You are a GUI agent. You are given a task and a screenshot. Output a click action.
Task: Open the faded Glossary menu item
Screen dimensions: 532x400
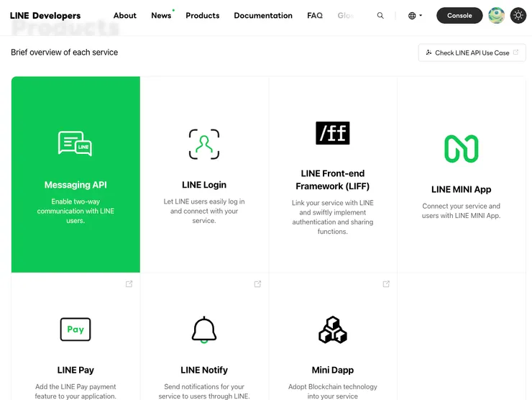click(x=346, y=16)
